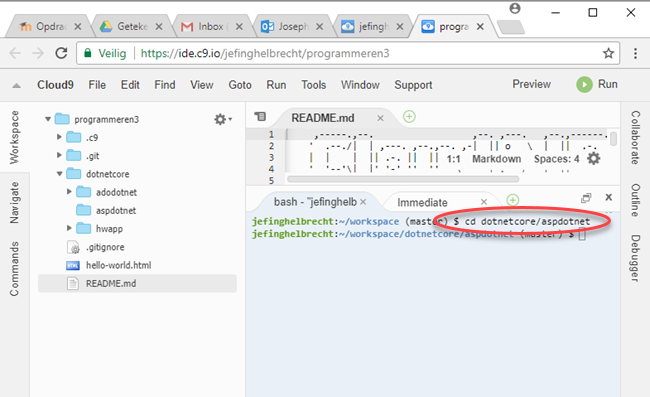This screenshot has width=650, height=397.
Task: Open the Support menu
Action: 413,85
